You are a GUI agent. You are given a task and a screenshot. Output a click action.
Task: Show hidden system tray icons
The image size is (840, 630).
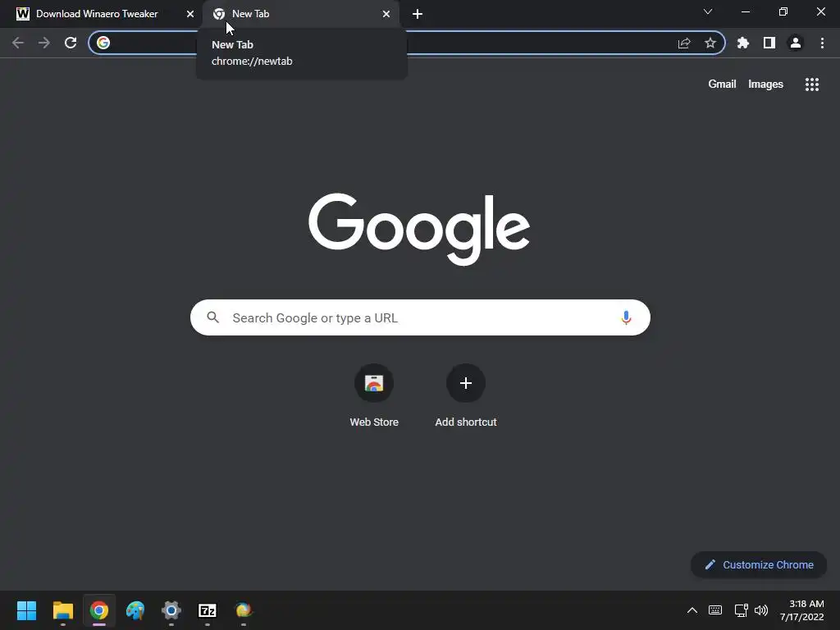[x=692, y=610]
